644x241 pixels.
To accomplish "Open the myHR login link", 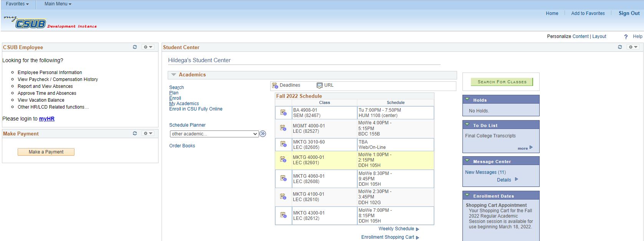I will (46, 119).
